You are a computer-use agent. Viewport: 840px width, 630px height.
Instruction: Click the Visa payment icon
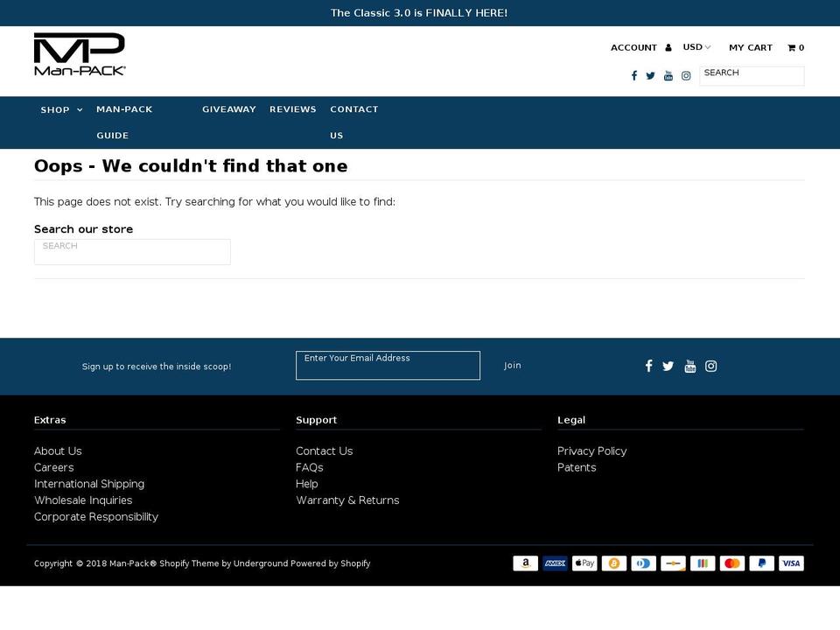pos(791,563)
